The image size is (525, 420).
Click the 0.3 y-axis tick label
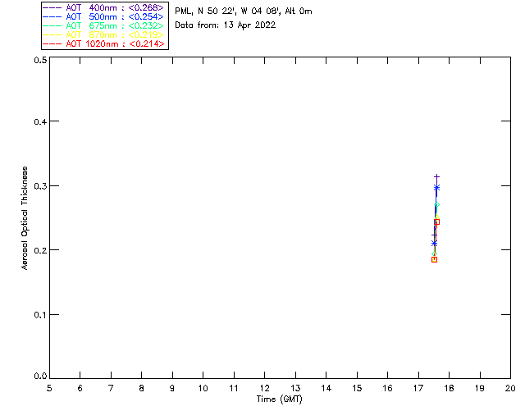[x=40, y=186]
